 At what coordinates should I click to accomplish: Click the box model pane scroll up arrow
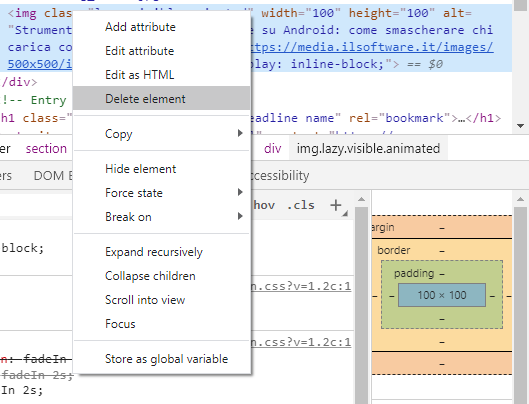(x=521, y=199)
